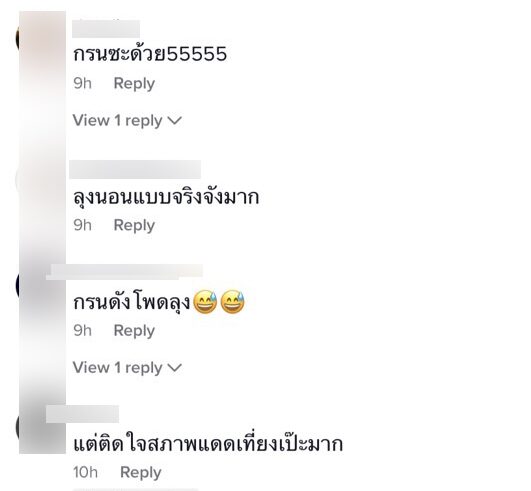The image size is (531, 491).
Task: Click the 9h timestamp under กรนซะด้วย55555
Action: pos(83,83)
